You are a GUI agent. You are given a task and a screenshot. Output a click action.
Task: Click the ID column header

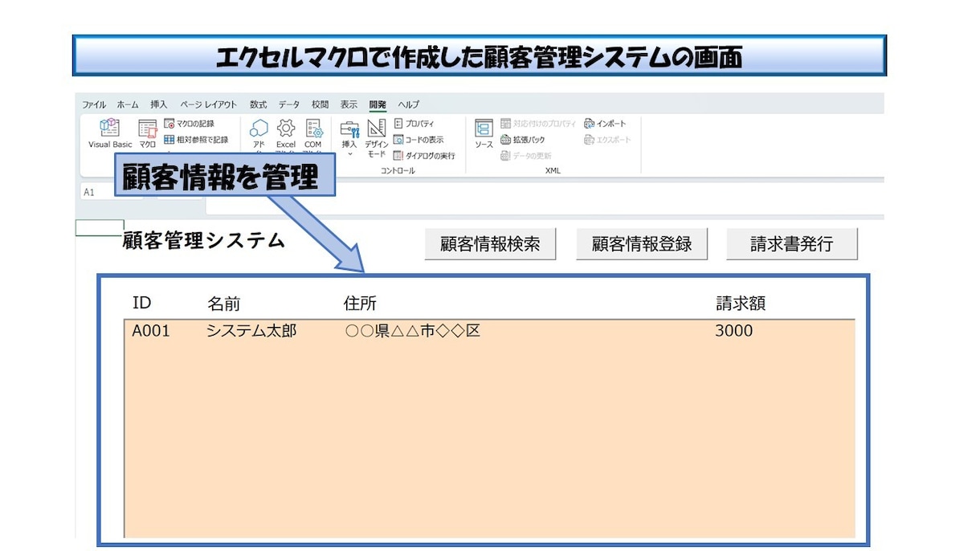point(141,303)
